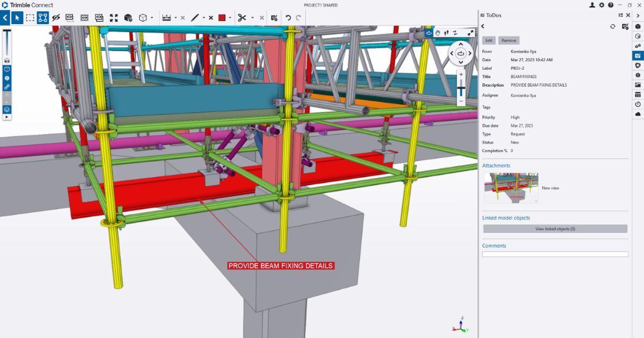
Task: Collapse the toolbar with the back chevron
Action: 5,17
